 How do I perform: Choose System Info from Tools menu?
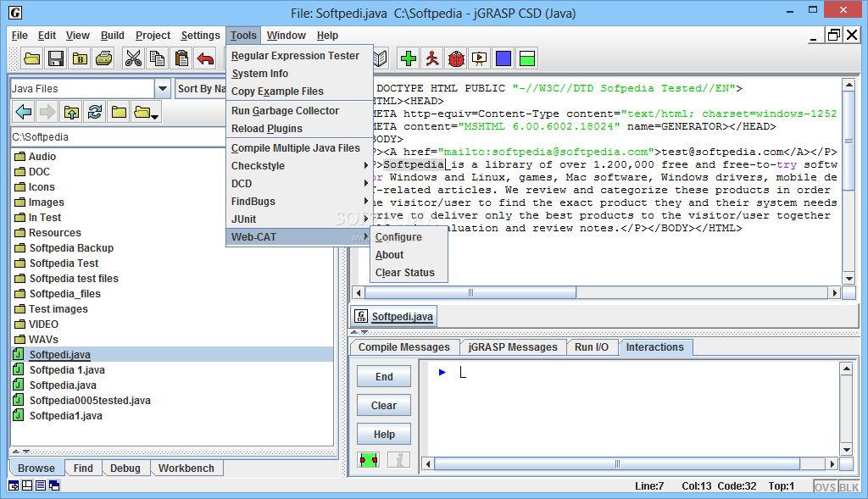[x=299, y=74]
